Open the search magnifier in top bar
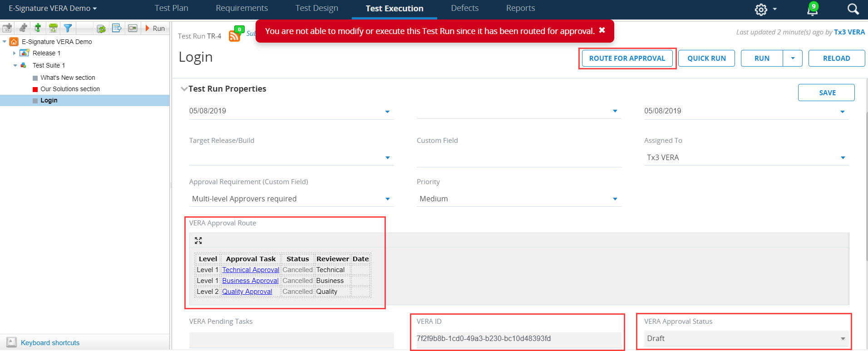The height and width of the screenshot is (351, 868). 853,9
